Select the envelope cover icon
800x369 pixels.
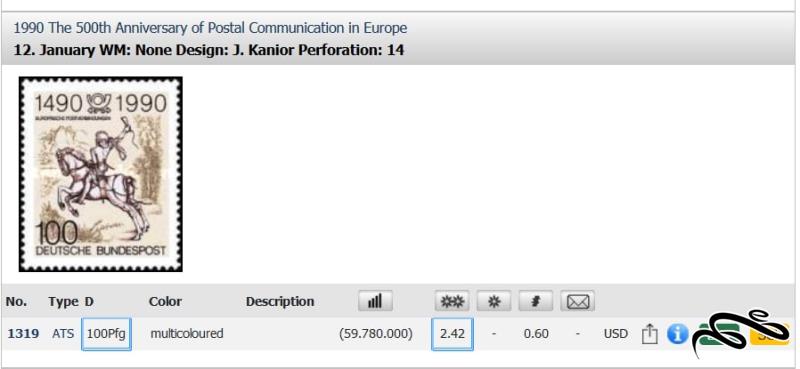point(578,301)
